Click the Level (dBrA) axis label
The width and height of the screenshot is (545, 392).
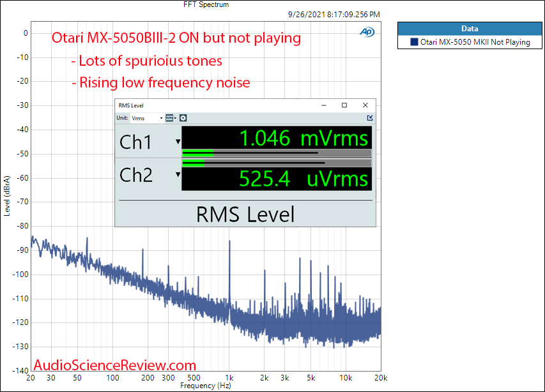click(6, 196)
